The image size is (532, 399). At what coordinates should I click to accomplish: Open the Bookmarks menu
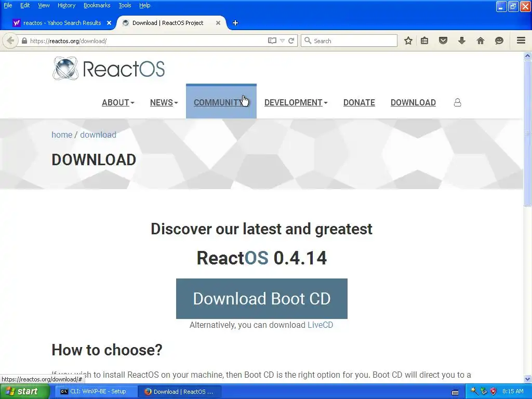[x=97, y=5]
